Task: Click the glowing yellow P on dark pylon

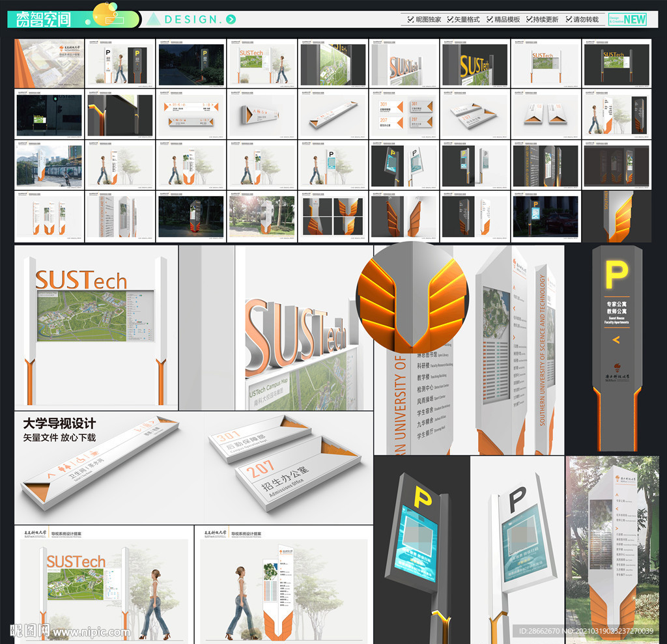Action: point(616,274)
